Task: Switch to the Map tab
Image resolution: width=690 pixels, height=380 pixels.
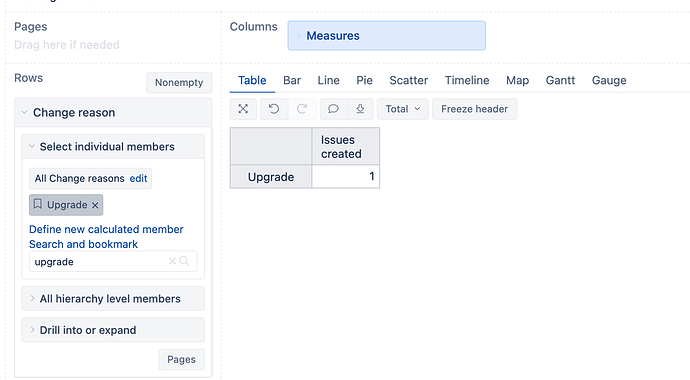Action: pyautogui.click(x=518, y=80)
